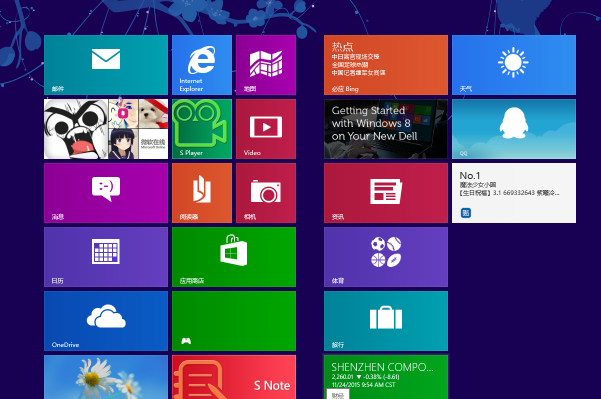Open the Maps (地图) tile

[x=266, y=65]
